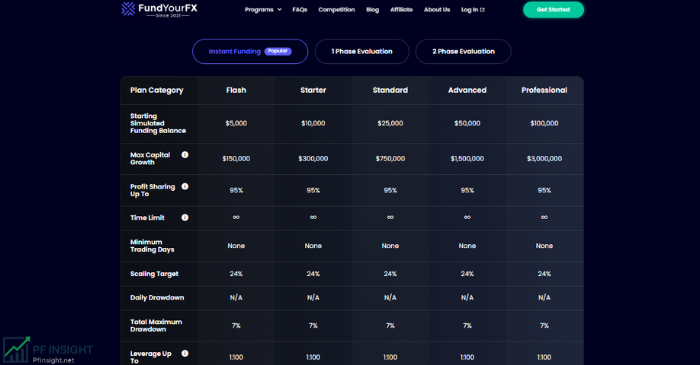This screenshot has height=365, width=700.
Task: Click the $1,500,000 max growth cell
Action: (467, 158)
